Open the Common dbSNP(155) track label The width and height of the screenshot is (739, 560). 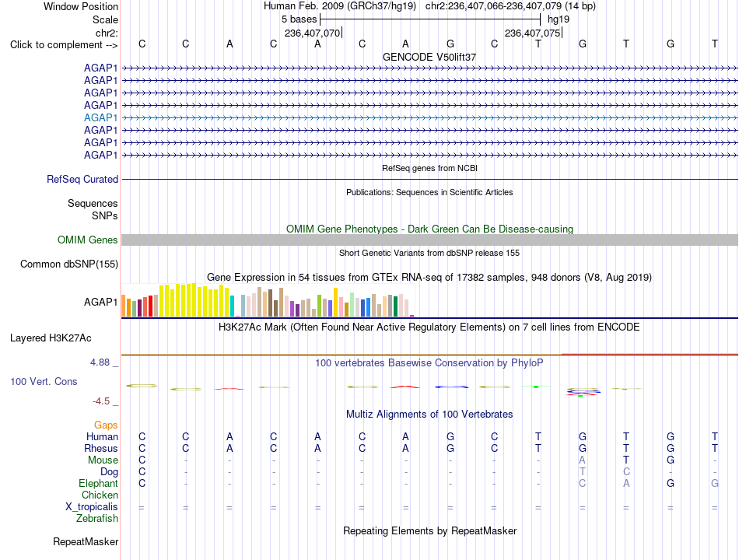pos(68,264)
